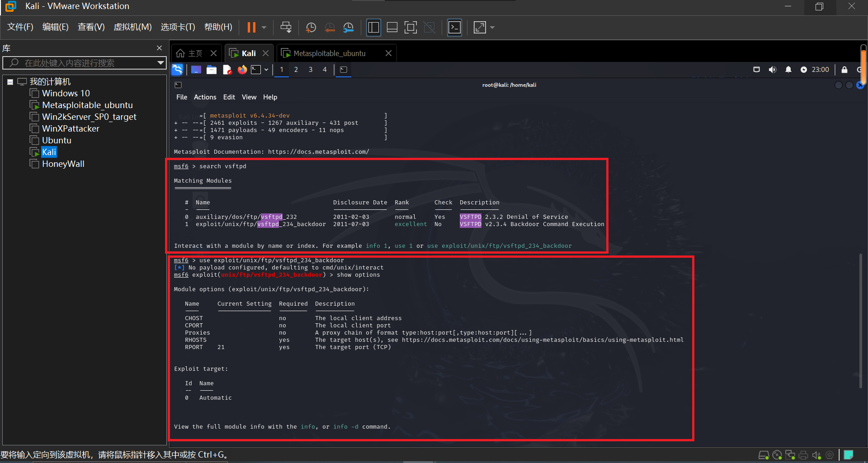Open the 虚拟机(M) menu
The width and height of the screenshot is (868, 463).
coord(132,27)
